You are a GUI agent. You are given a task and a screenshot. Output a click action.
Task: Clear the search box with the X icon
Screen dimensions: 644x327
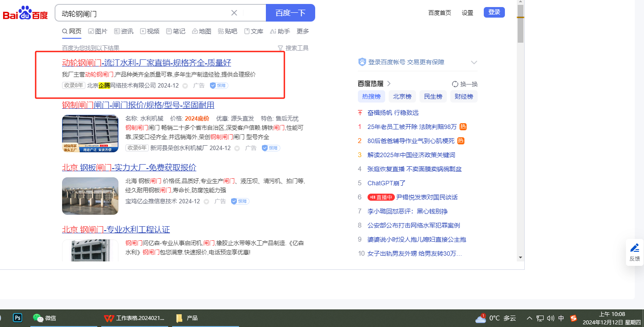point(234,13)
